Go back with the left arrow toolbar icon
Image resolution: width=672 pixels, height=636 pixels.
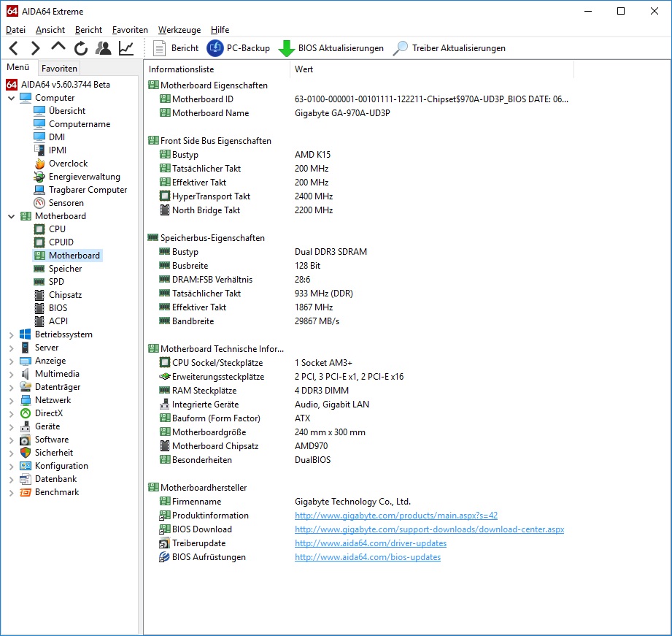tap(14, 48)
